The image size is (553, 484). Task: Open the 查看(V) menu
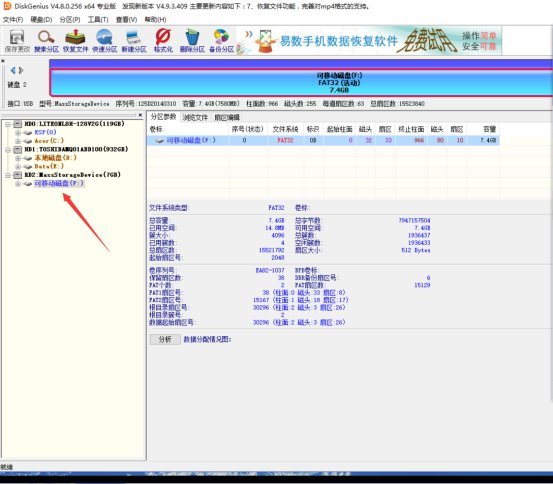pos(126,20)
